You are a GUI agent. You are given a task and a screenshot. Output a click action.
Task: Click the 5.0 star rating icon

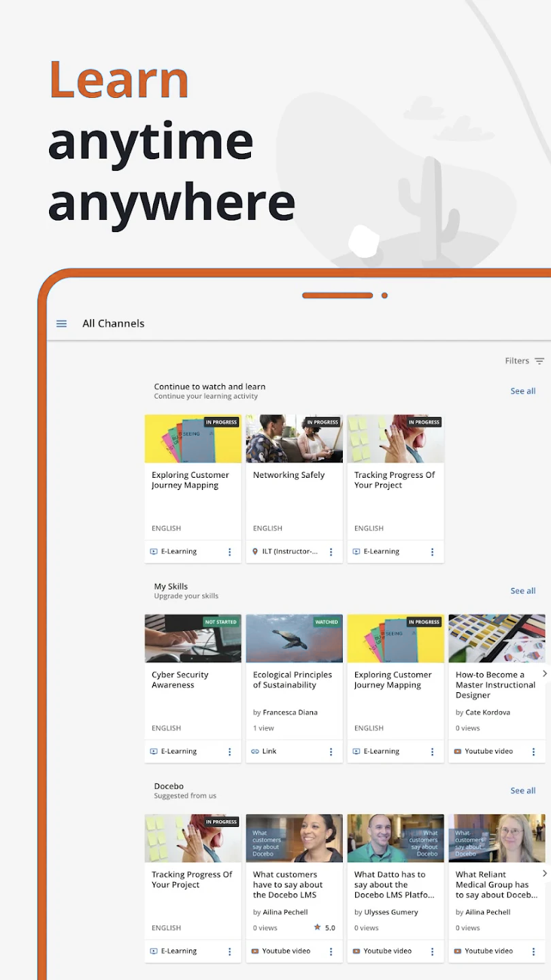[318, 928]
